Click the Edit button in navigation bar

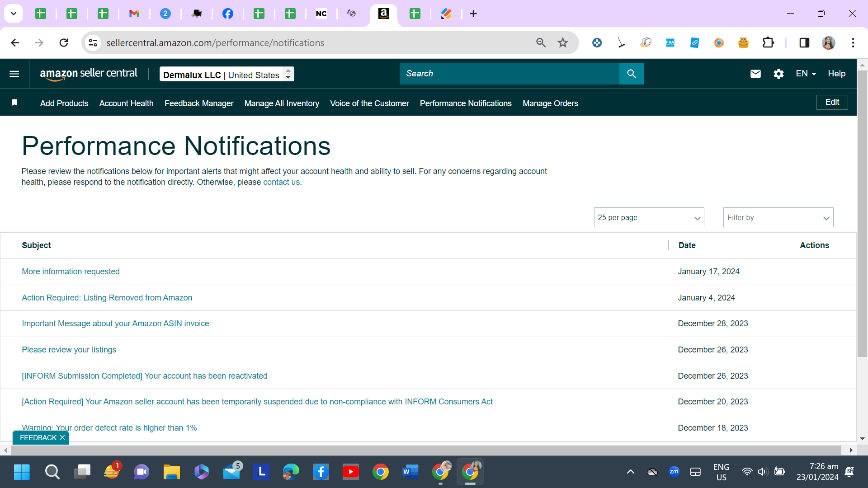(x=832, y=102)
